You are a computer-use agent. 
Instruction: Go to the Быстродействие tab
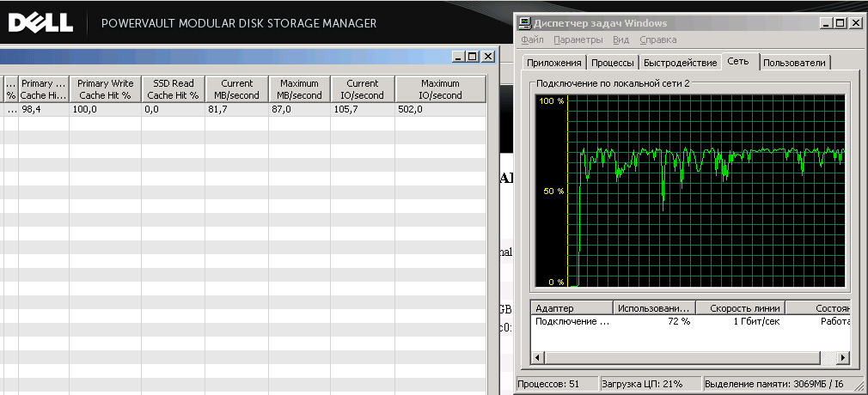pos(680,63)
